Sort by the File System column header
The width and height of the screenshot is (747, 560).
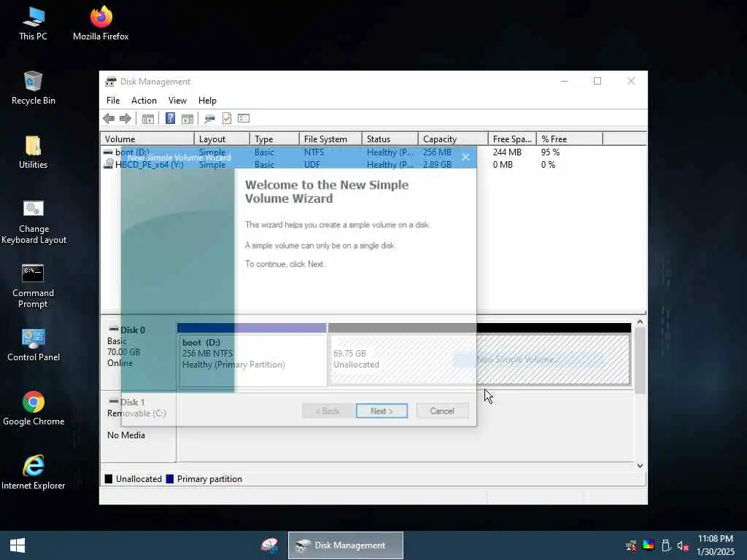pos(330,139)
